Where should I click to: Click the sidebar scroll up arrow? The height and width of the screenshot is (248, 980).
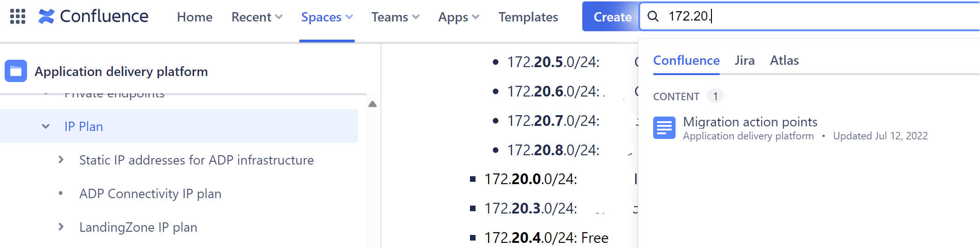click(373, 104)
